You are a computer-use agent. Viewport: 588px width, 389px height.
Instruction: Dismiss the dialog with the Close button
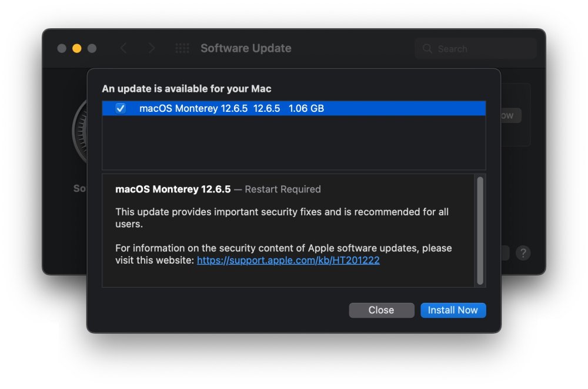(x=382, y=310)
